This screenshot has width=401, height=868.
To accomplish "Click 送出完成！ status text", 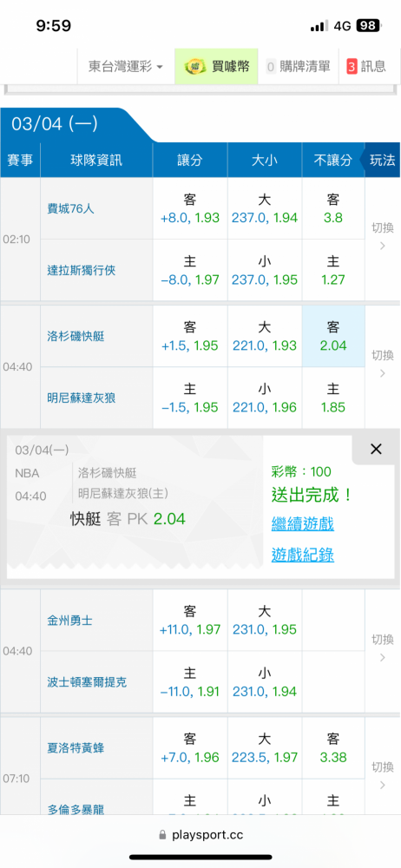I will [x=312, y=495].
